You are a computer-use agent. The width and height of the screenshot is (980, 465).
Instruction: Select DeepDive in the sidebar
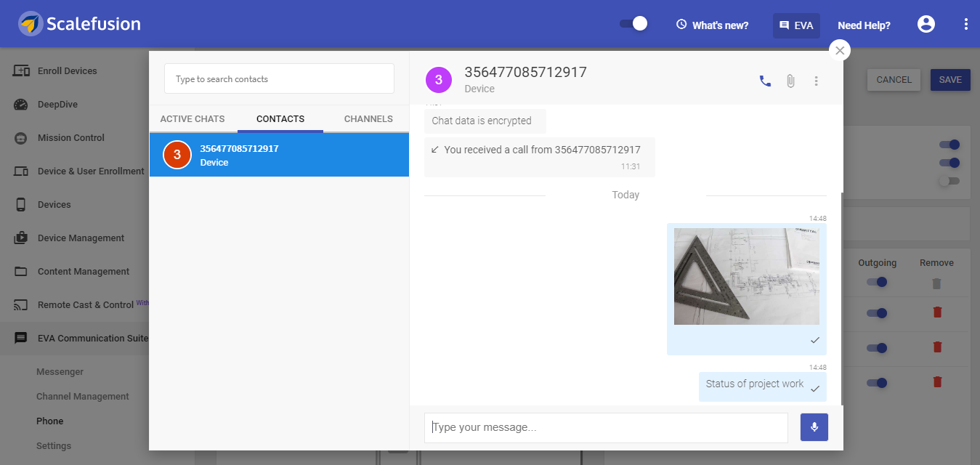[56, 104]
